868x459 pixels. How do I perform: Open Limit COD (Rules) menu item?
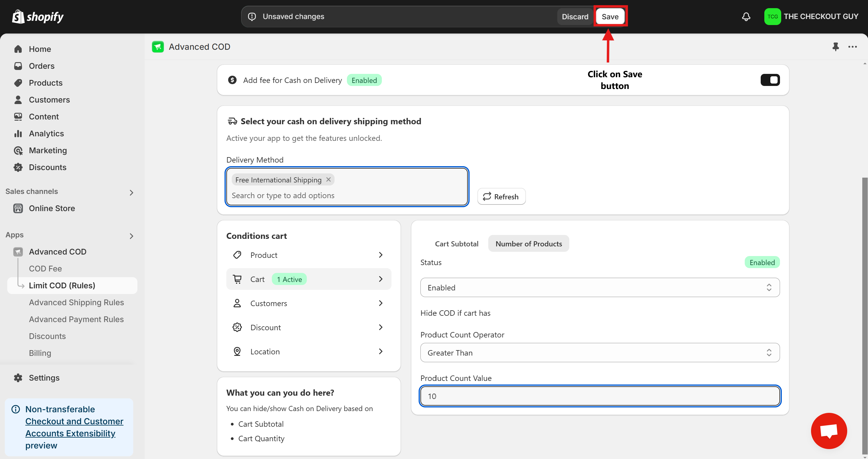(x=72, y=285)
